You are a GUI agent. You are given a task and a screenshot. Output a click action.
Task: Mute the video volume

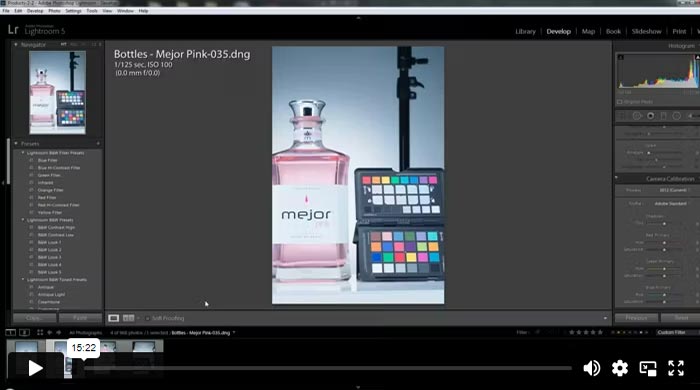tap(592, 368)
